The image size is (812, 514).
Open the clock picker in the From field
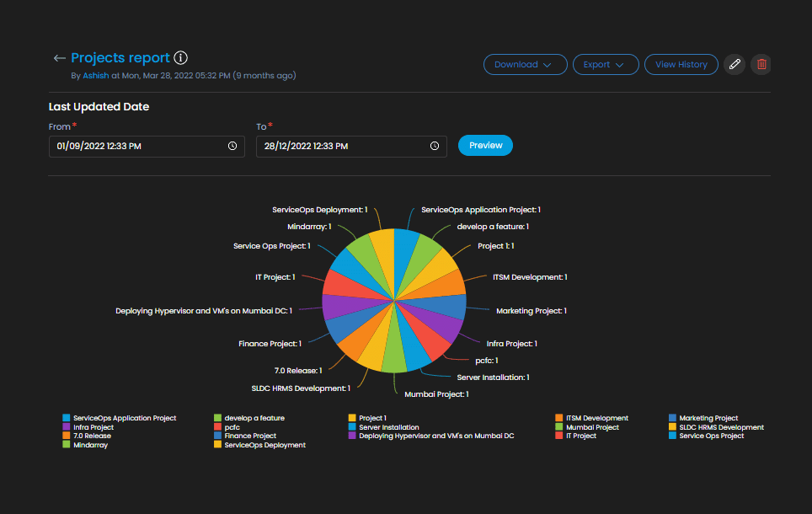click(232, 145)
